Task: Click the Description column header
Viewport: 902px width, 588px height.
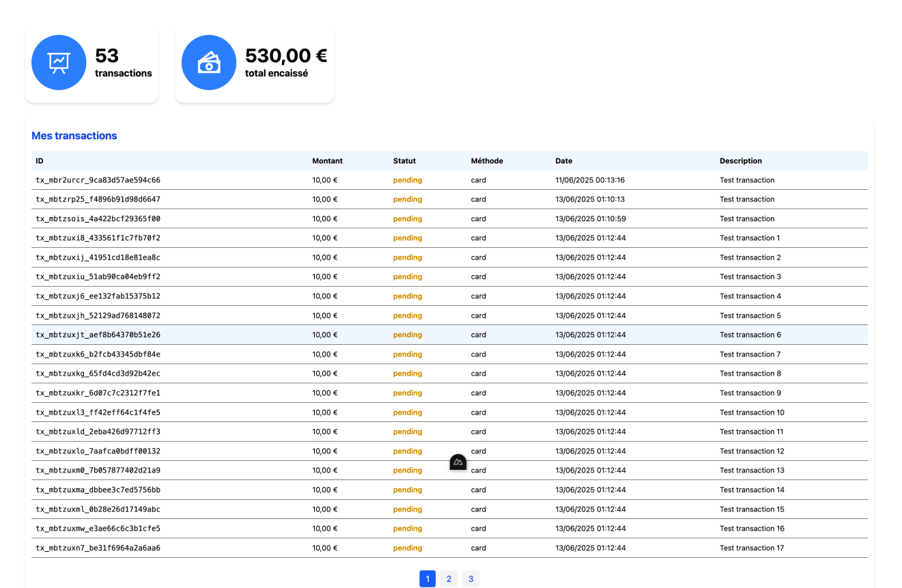Action: point(740,160)
